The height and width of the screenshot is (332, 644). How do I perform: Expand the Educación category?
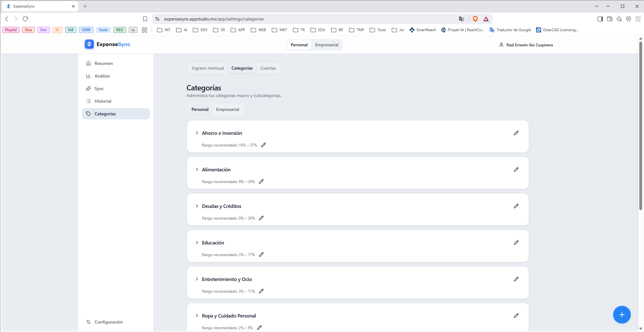coord(197,243)
